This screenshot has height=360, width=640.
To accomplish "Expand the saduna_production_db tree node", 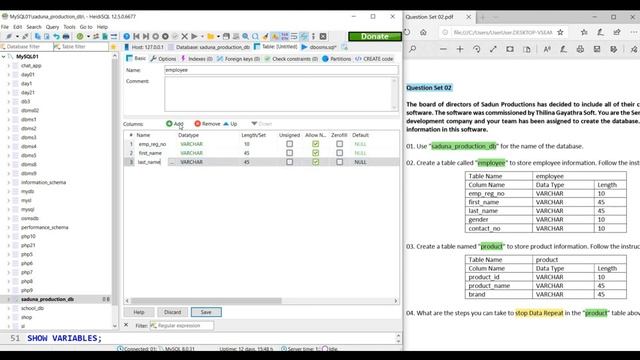I will click(9, 299).
